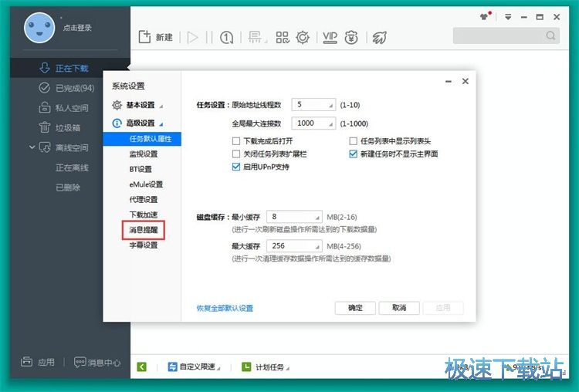Uncheck '启用UPnP支持' checkbox
Image resolution: width=579 pixels, height=392 pixels.
(x=236, y=167)
